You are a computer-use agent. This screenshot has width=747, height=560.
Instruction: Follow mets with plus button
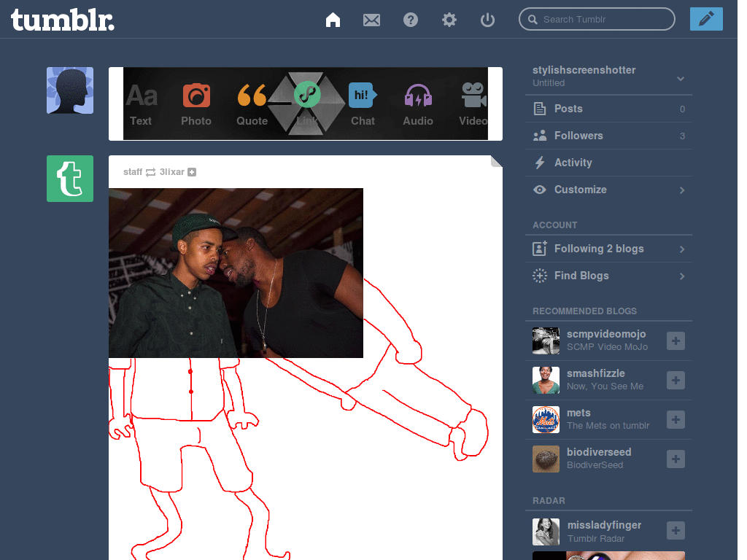point(676,420)
